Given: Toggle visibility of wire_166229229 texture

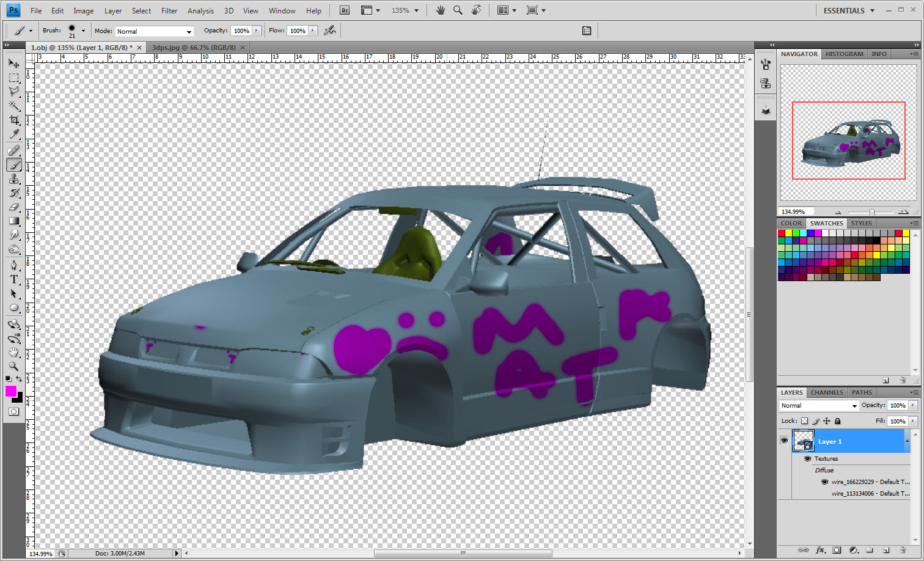Looking at the screenshot, I should pyautogui.click(x=824, y=482).
